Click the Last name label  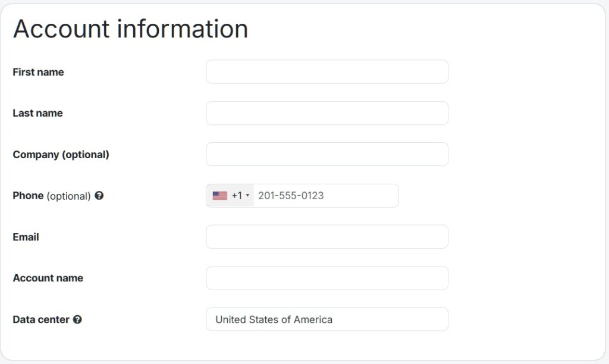[x=37, y=113]
